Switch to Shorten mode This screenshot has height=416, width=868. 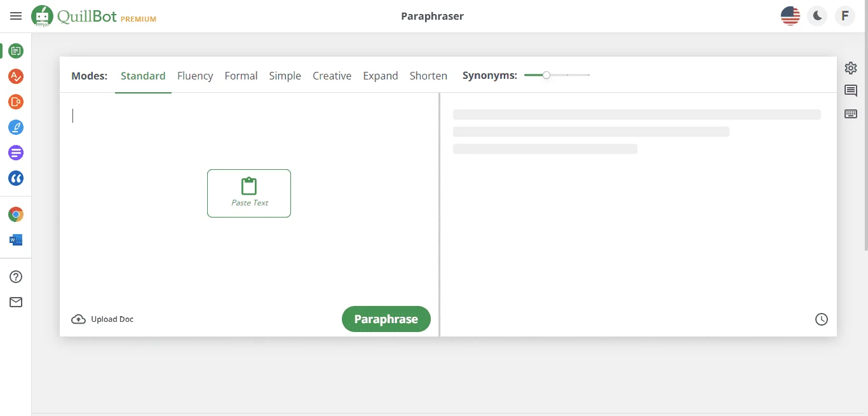click(428, 76)
